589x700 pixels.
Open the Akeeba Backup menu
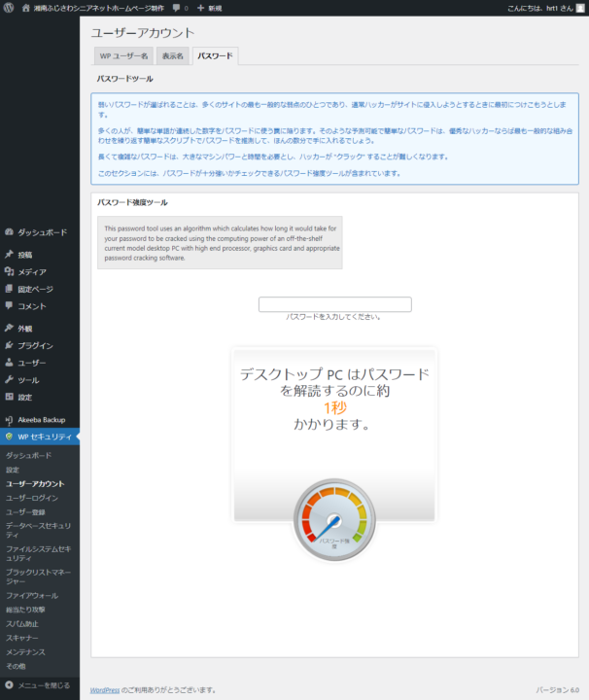pyautogui.click(x=40, y=420)
